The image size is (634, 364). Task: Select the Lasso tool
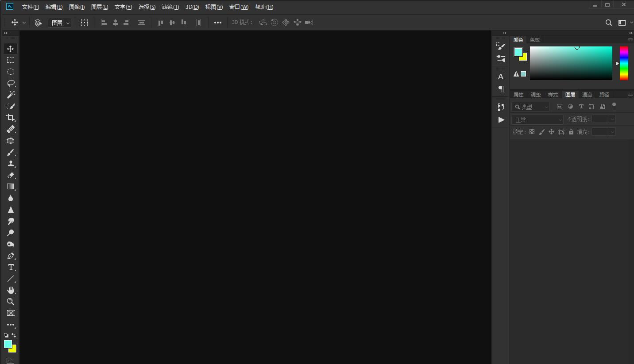[x=11, y=83]
